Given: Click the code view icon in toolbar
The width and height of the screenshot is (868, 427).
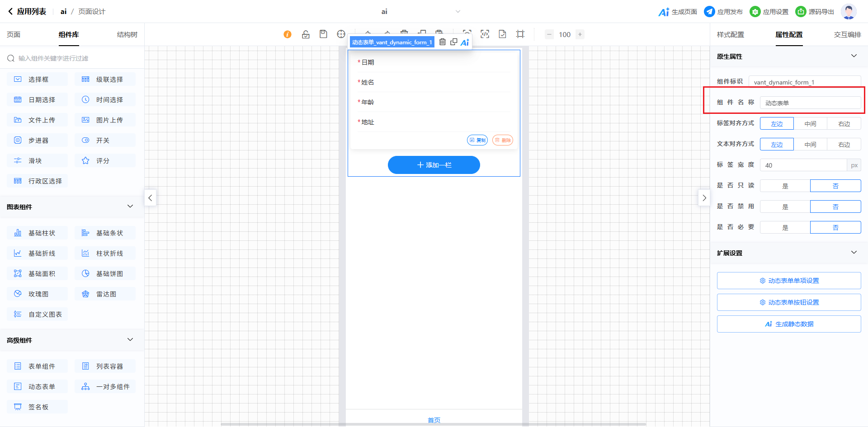Looking at the screenshot, I should point(485,34).
